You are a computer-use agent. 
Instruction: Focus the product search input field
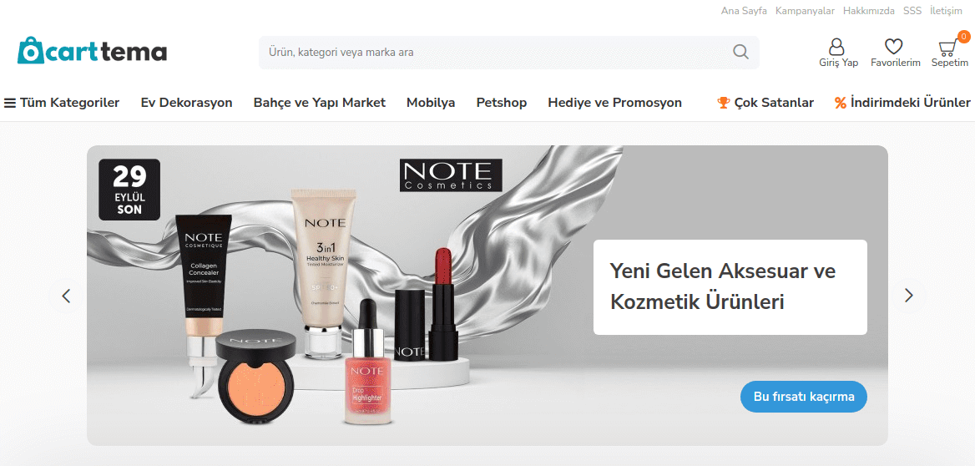pos(493,52)
